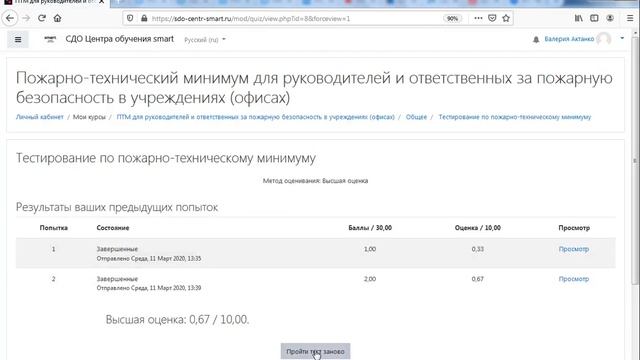
Task: Open the Firefox hamburger menu
Action: coord(630,18)
